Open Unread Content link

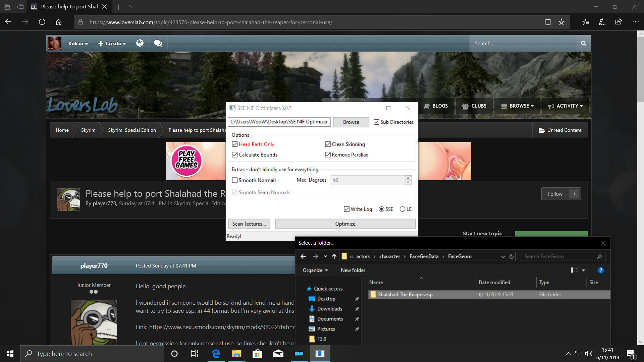pos(560,130)
